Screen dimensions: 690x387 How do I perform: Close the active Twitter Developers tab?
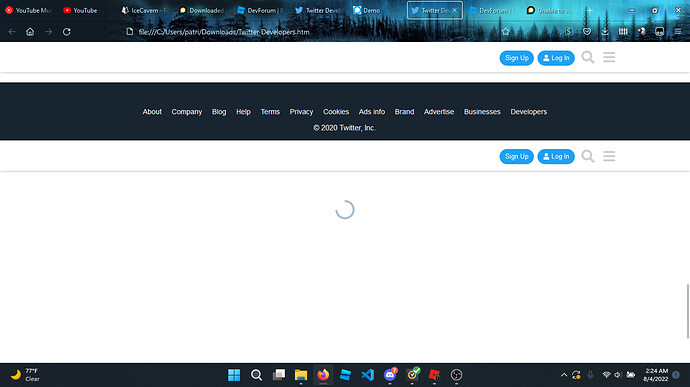click(455, 10)
